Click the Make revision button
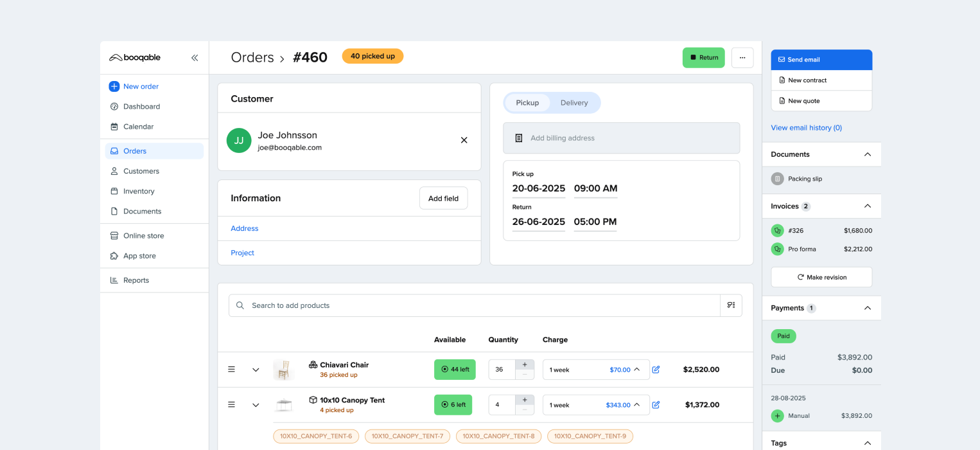 (821, 277)
